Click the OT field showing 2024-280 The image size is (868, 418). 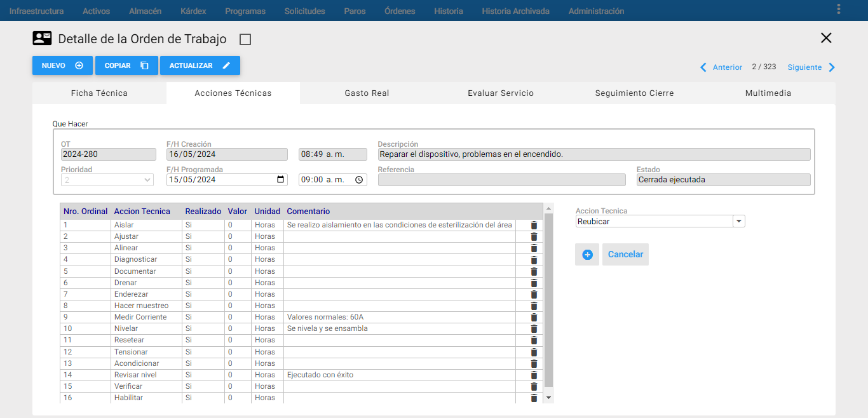tap(108, 154)
